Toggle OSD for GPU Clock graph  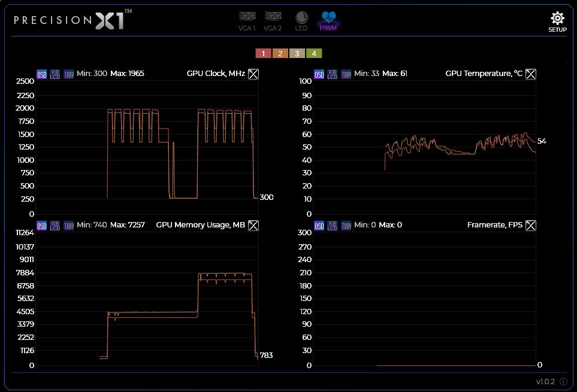[41, 74]
